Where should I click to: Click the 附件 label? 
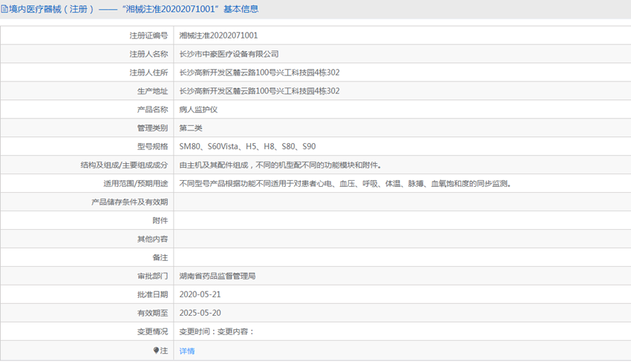(160, 221)
